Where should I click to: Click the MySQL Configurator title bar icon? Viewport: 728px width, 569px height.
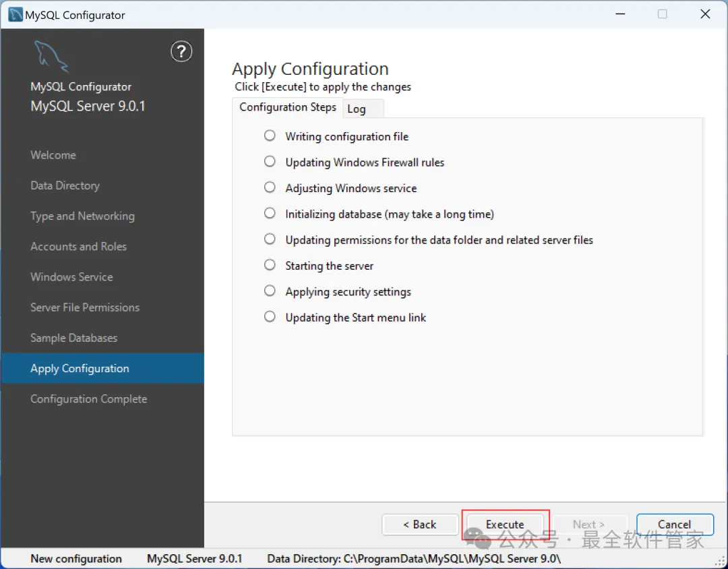pyautogui.click(x=16, y=14)
